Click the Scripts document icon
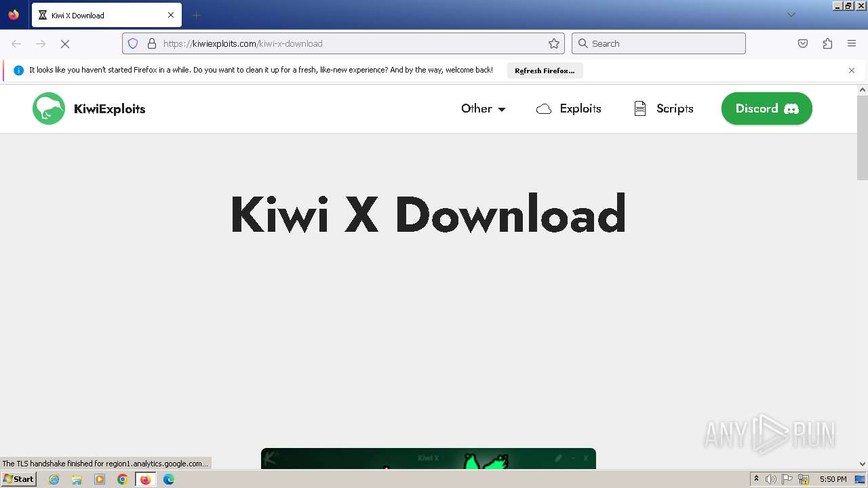 click(x=639, y=108)
